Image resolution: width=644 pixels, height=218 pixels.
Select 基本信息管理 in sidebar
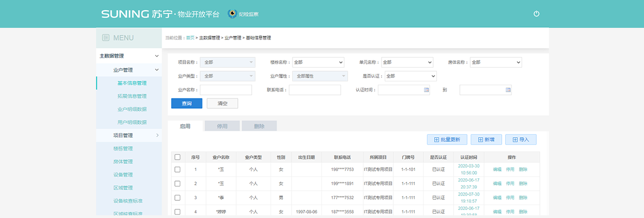pos(131,83)
